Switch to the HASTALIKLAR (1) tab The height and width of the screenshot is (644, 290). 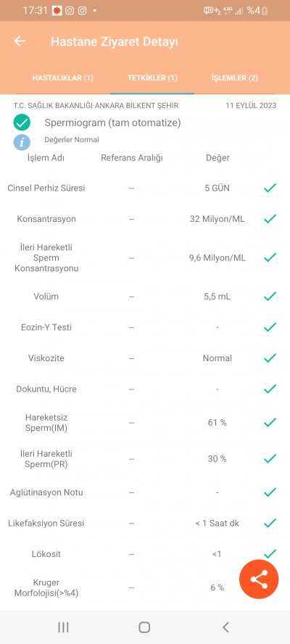pyautogui.click(x=63, y=78)
